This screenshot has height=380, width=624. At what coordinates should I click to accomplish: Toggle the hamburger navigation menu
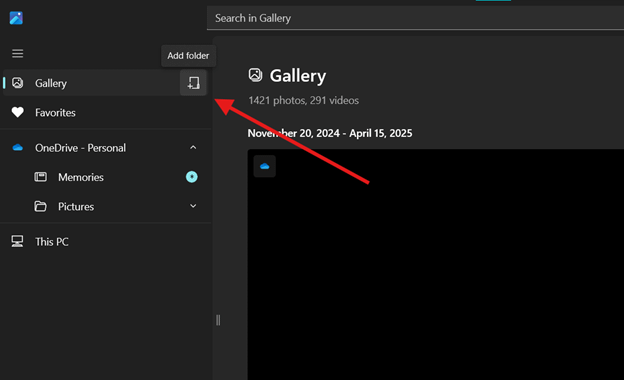point(18,53)
